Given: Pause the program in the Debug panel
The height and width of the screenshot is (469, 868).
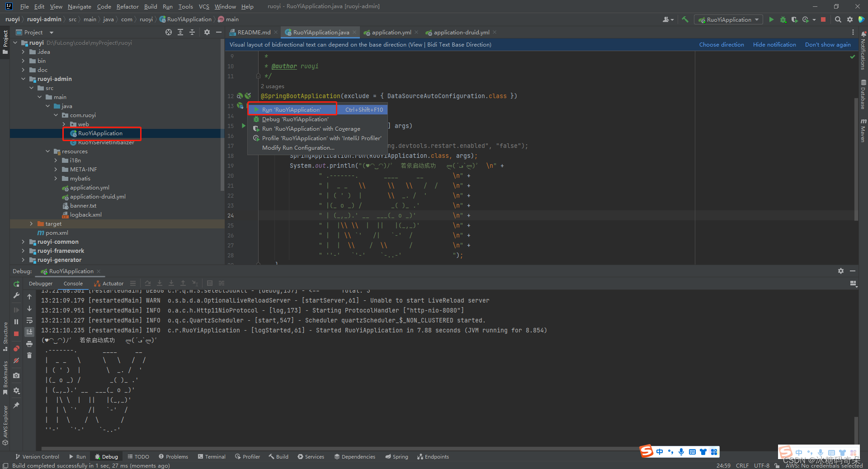Looking at the screenshot, I should click(16, 322).
